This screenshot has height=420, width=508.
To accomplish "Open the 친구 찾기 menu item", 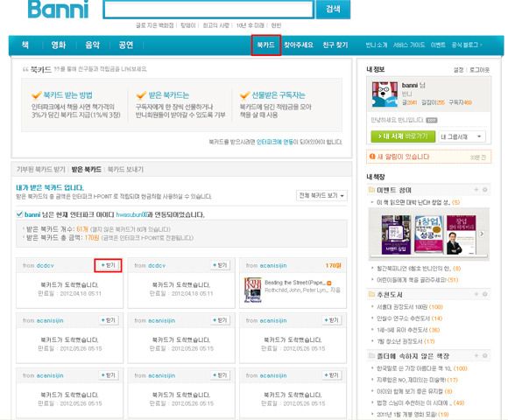I will (335, 45).
